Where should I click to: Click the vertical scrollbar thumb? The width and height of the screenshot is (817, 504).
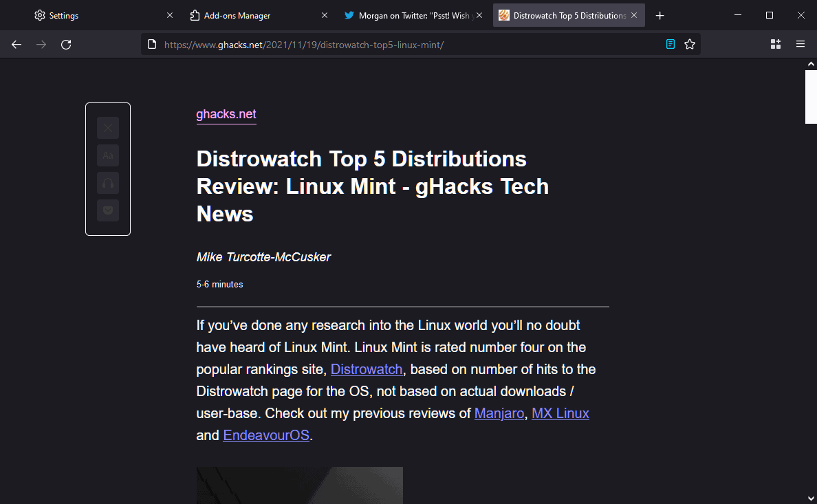click(811, 97)
